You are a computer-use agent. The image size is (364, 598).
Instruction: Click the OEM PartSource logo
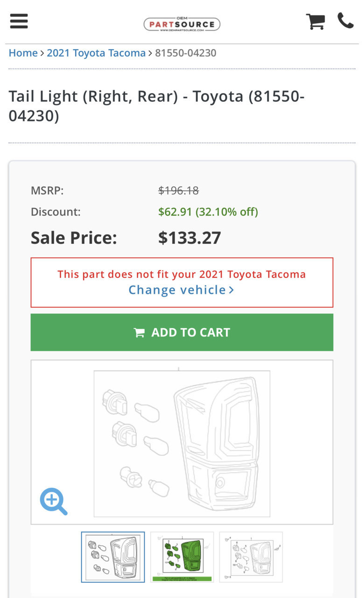pyautogui.click(x=182, y=23)
